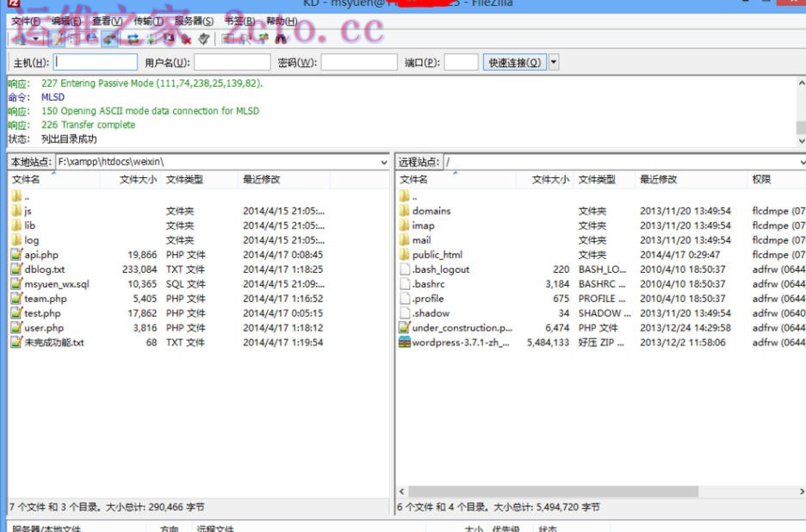The image size is (806, 532).
Task: Focus the 端口(P) port field
Action: 461,62
